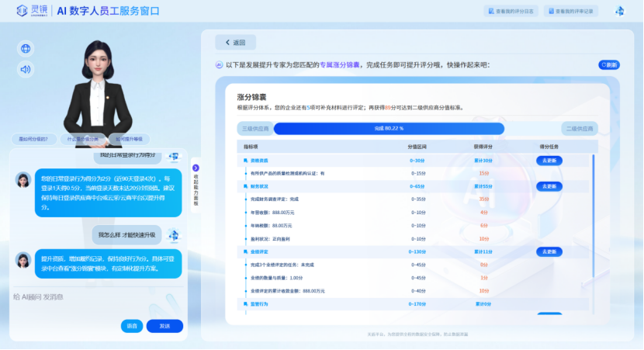Click row 业绩的数量与质量：1.00分
The height and width of the screenshot is (350, 644).
pyautogui.click(x=413, y=278)
